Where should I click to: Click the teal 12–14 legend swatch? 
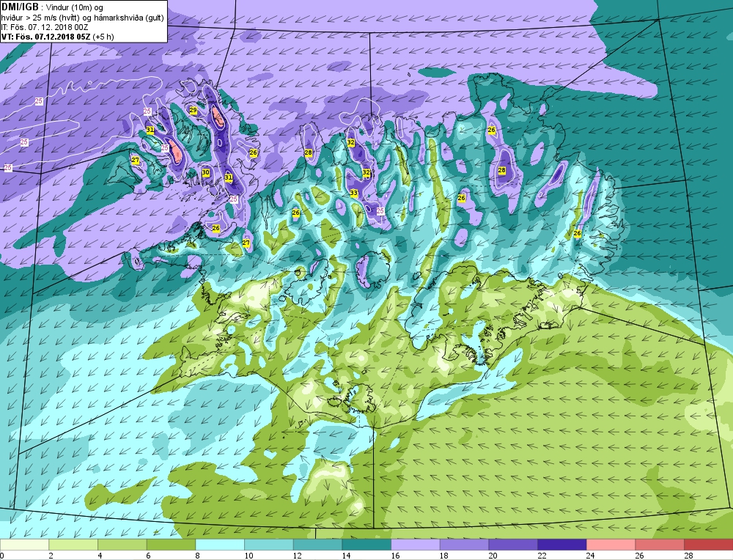pos(317,545)
